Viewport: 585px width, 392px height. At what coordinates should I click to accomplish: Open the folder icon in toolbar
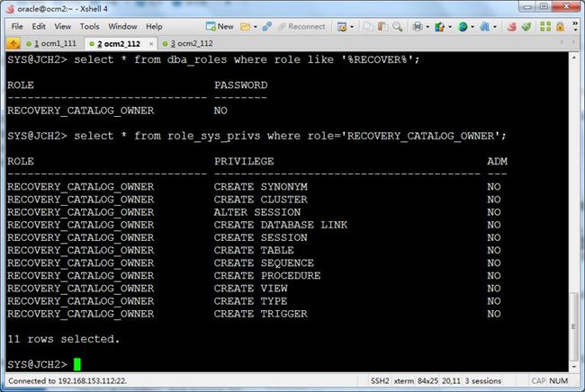pos(245,26)
